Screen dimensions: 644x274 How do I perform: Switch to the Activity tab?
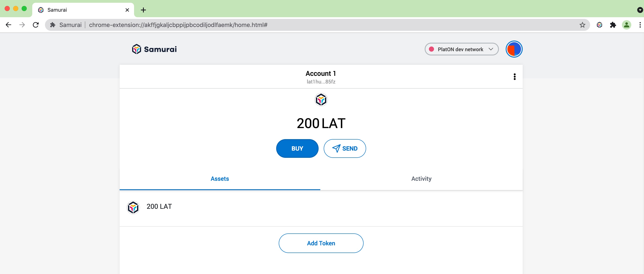point(421,179)
